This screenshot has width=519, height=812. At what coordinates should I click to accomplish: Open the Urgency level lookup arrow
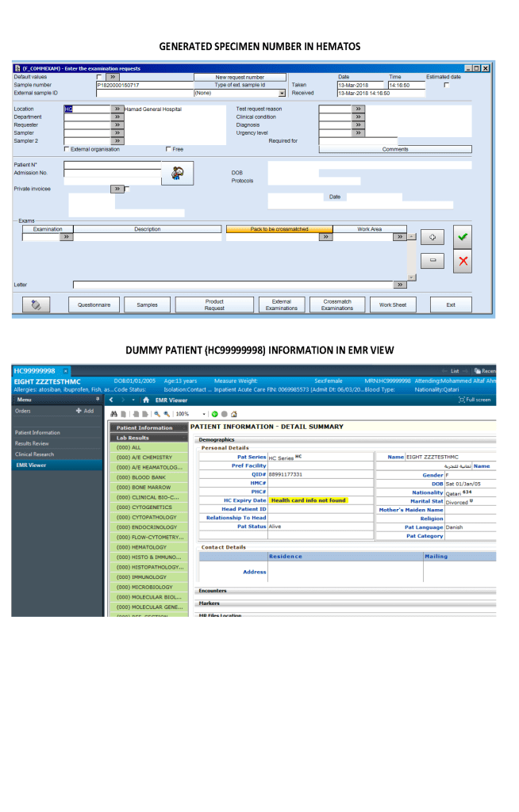(x=358, y=132)
